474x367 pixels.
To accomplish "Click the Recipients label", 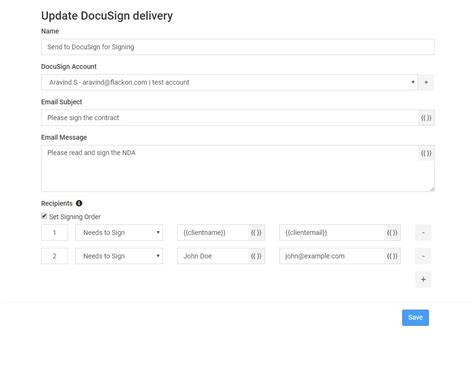I will (x=57, y=203).
